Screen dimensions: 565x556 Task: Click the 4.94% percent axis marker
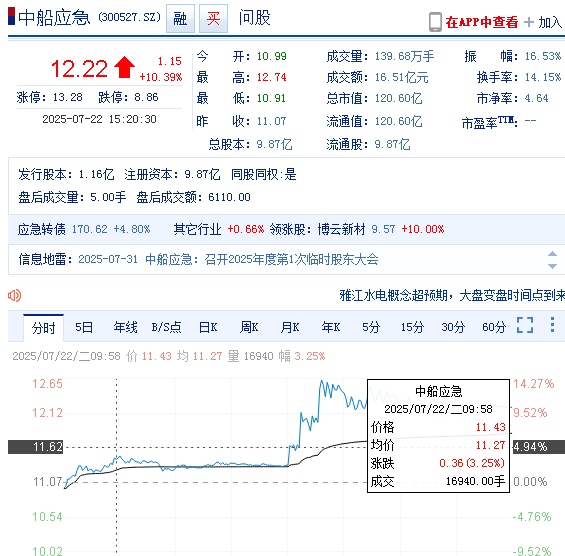point(539,447)
